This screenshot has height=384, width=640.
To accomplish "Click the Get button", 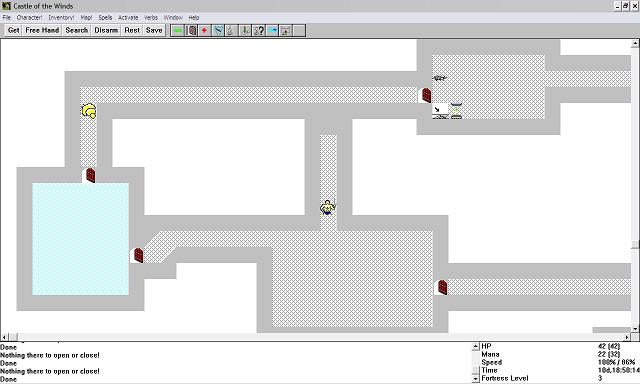I will 13,30.
